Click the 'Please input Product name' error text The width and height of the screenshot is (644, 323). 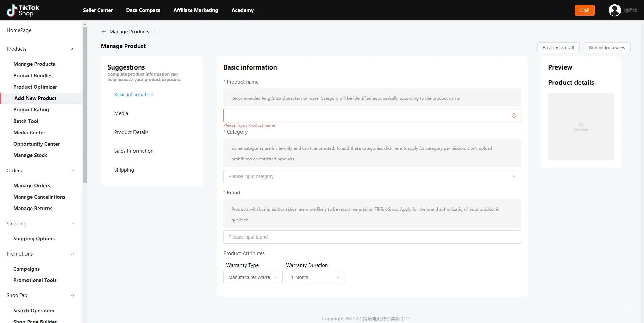click(249, 125)
